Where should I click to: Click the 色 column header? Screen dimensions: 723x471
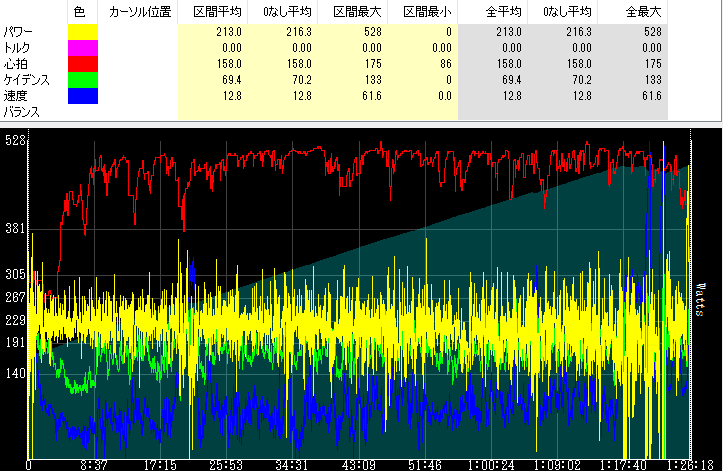click(x=79, y=12)
